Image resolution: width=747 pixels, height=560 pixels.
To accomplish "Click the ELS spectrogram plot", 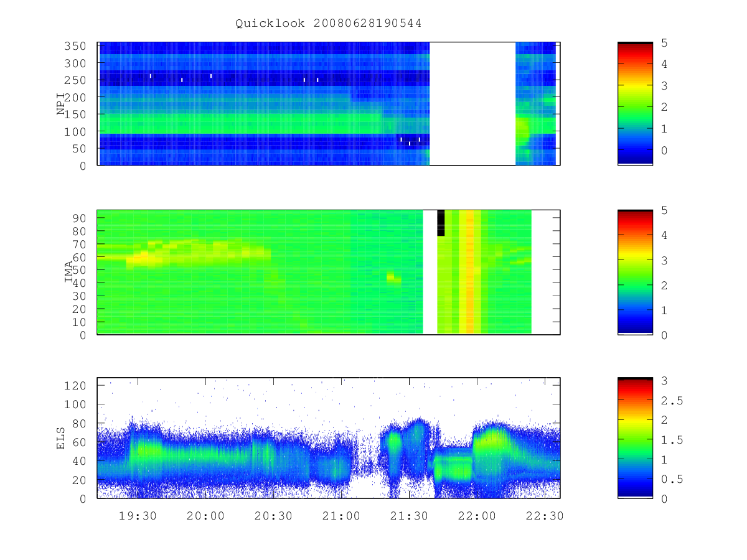I will coord(329,438).
